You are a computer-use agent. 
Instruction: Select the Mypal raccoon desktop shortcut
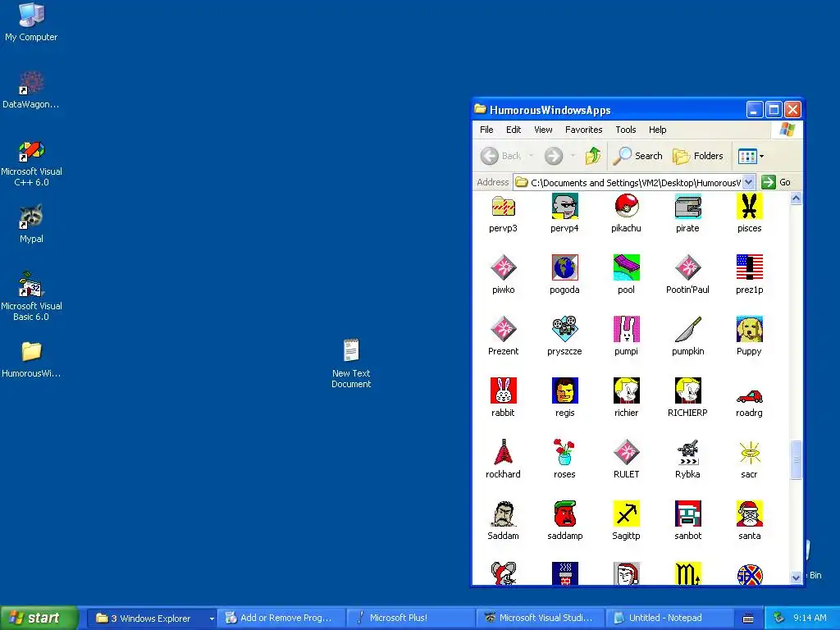pyautogui.click(x=31, y=224)
